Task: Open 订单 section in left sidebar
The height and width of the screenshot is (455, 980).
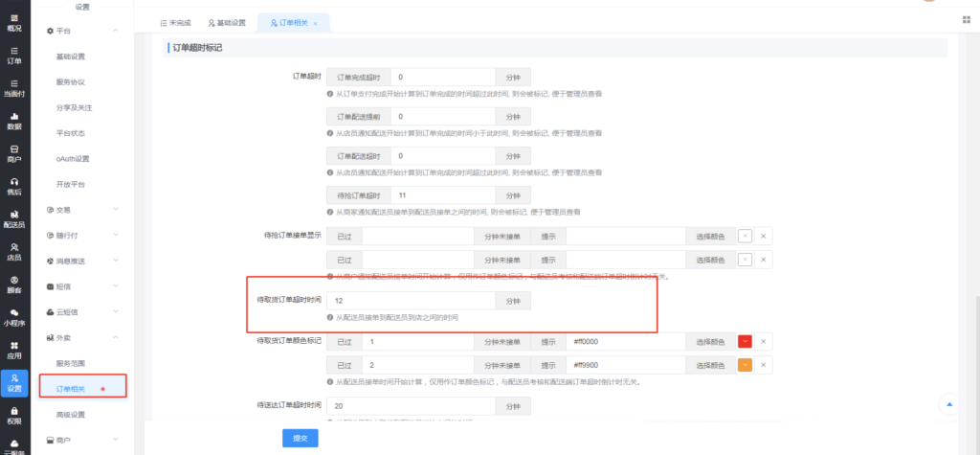Action: (x=13, y=55)
